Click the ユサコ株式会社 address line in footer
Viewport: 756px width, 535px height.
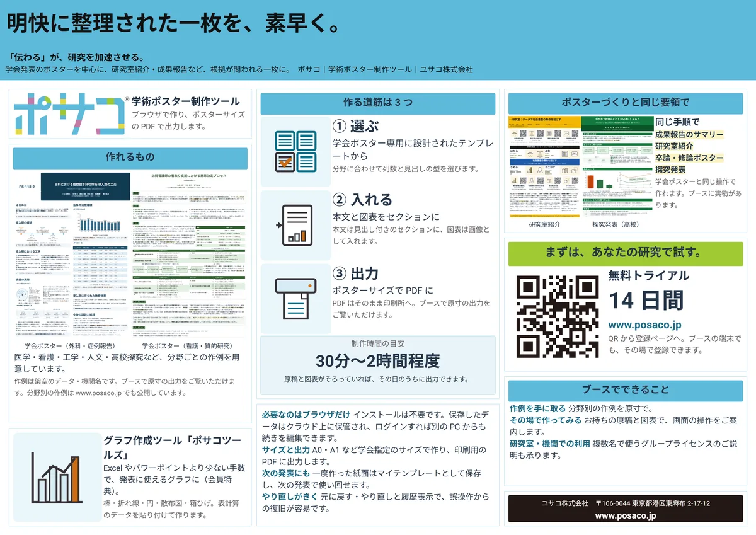coord(626,503)
